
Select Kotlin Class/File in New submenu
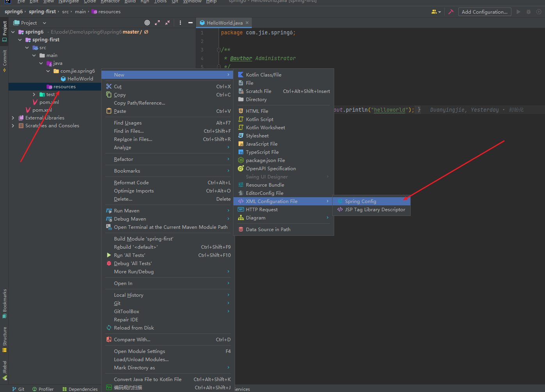(x=283, y=75)
